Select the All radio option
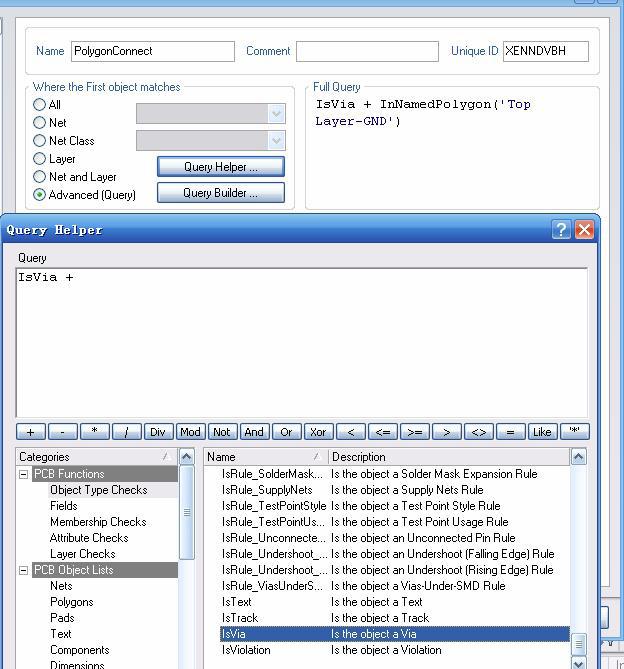This screenshot has height=669, width=624. pos(39,105)
